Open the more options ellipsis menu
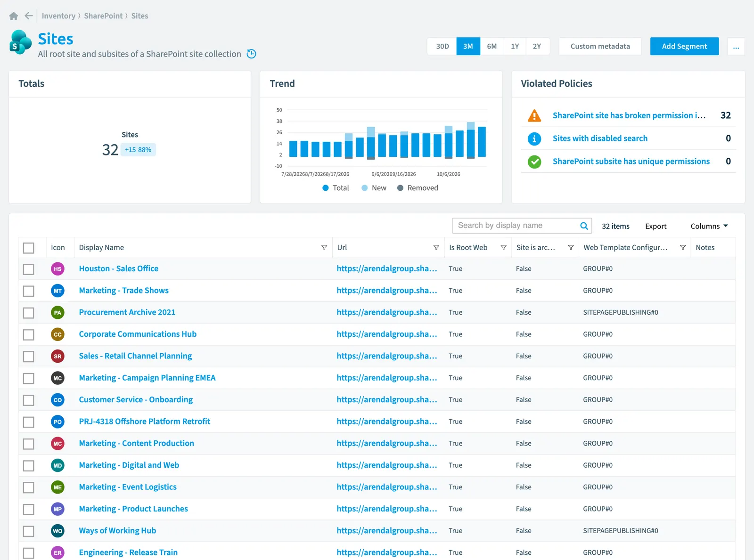The width and height of the screenshot is (754, 560). pyautogui.click(x=736, y=46)
